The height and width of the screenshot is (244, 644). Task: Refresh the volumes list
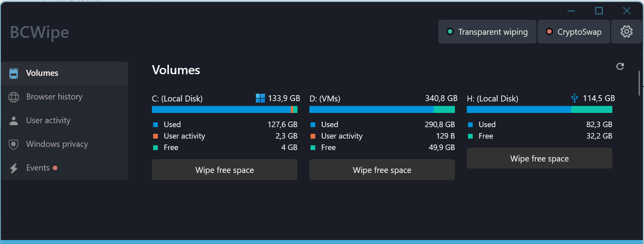tap(620, 66)
